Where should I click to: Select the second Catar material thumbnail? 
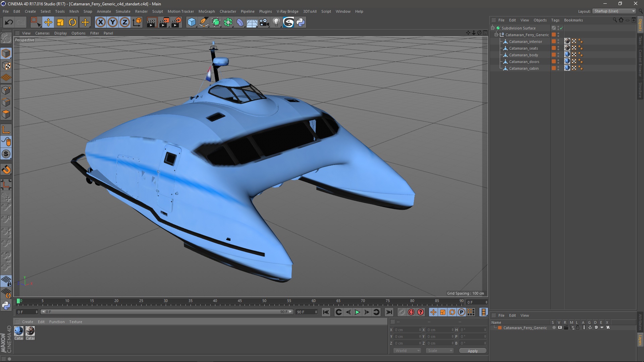pos(30,331)
